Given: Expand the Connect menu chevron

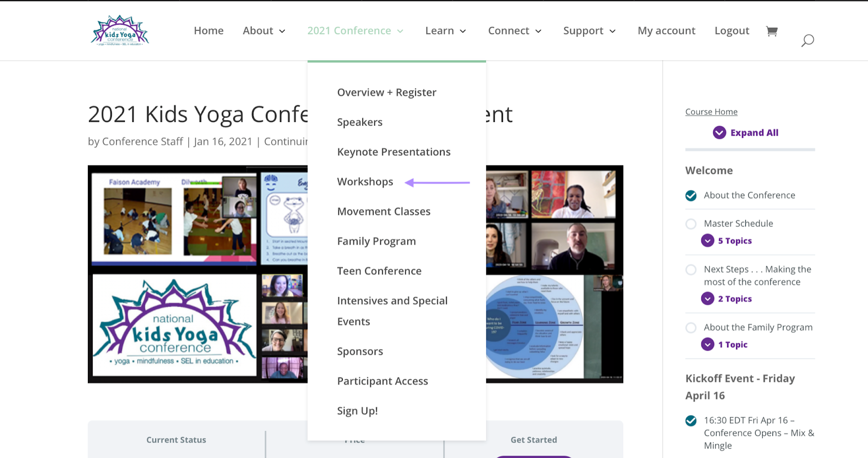Looking at the screenshot, I should pyautogui.click(x=538, y=31).
